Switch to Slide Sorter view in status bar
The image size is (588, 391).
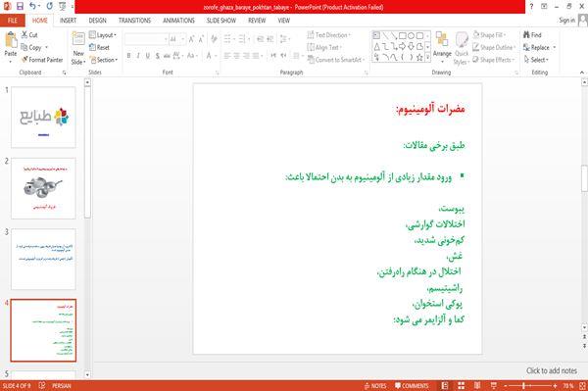point(461,385)
